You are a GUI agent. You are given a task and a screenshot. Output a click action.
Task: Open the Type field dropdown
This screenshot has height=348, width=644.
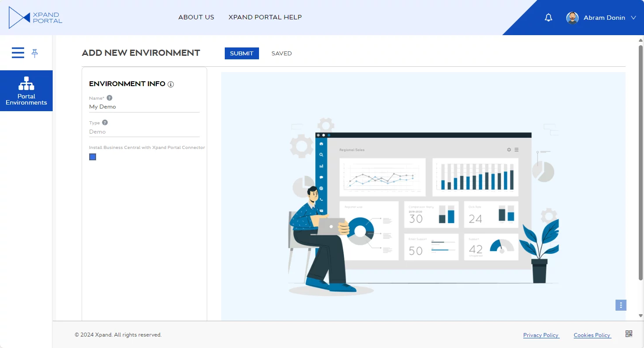(144, 132)
